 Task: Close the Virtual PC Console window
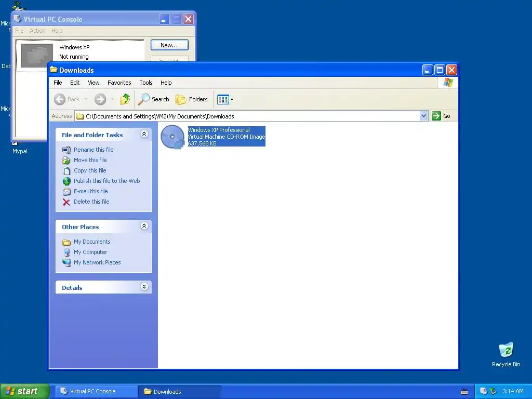coord(188,19)
